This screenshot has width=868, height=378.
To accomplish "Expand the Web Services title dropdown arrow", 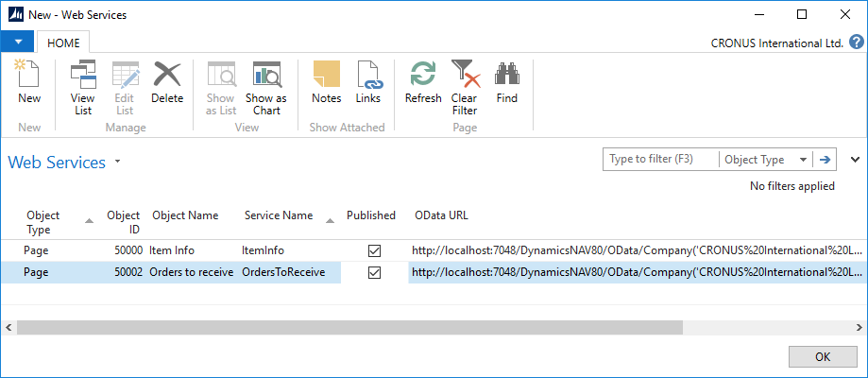I will (118, 162).
